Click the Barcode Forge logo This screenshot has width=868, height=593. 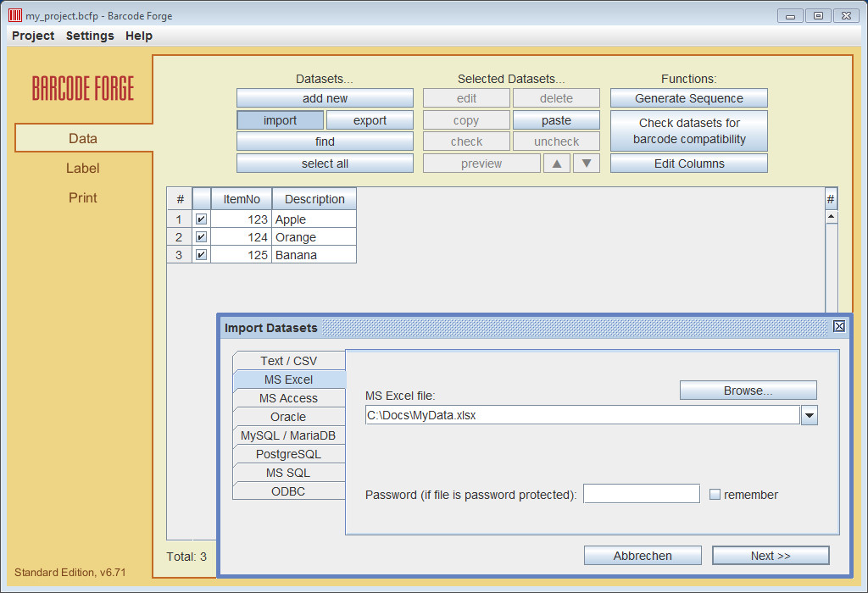83,88
